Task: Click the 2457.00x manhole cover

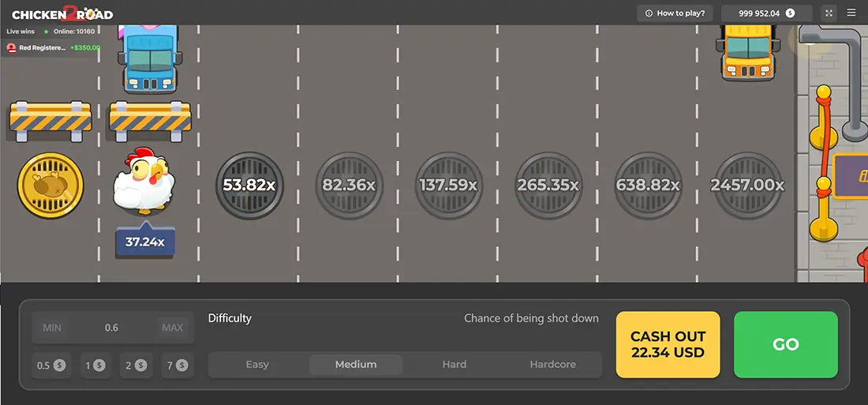Action: tap(746, 186)
